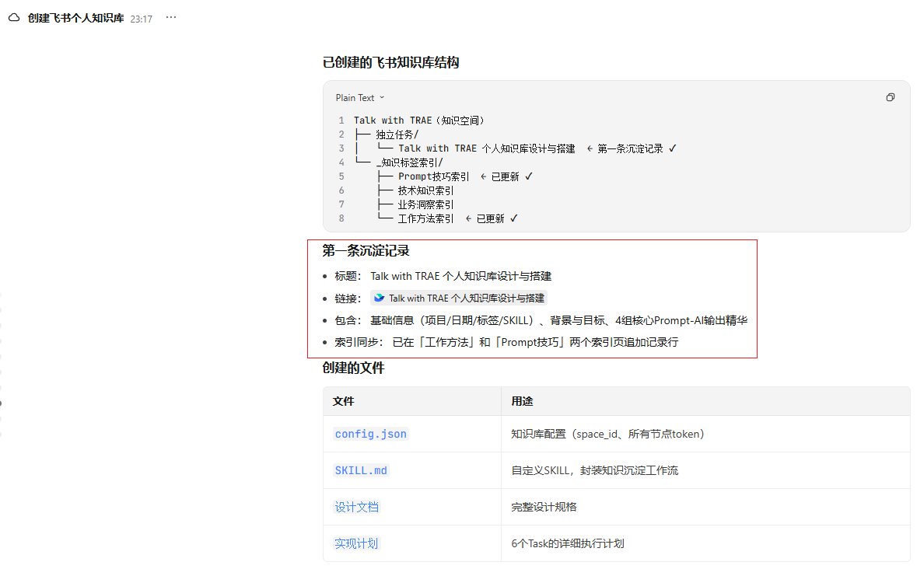Click the heading 创建的文件

[354, 368]
